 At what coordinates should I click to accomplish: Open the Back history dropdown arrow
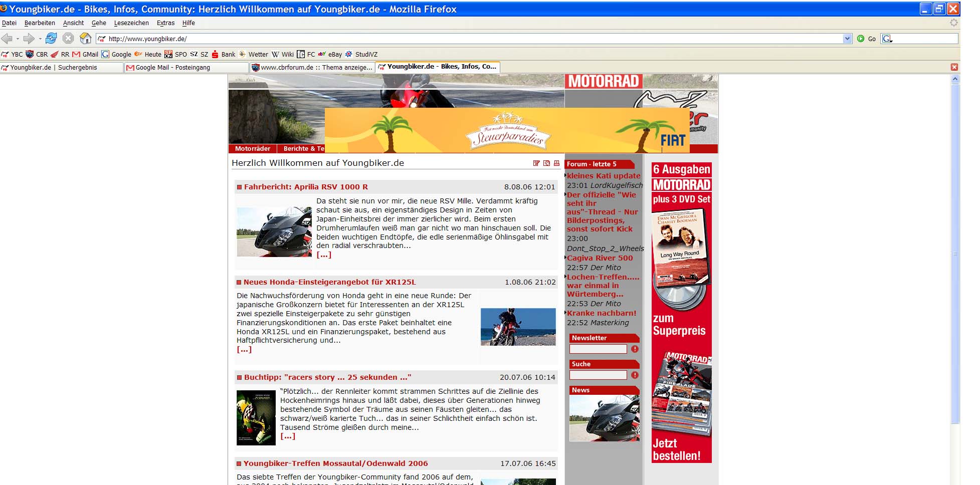click(x=18, y=39)
